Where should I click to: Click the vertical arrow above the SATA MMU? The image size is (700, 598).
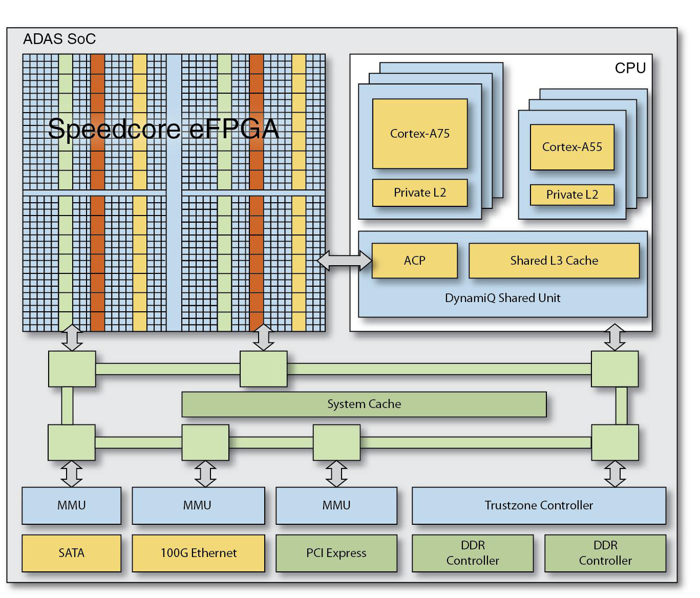72,474
